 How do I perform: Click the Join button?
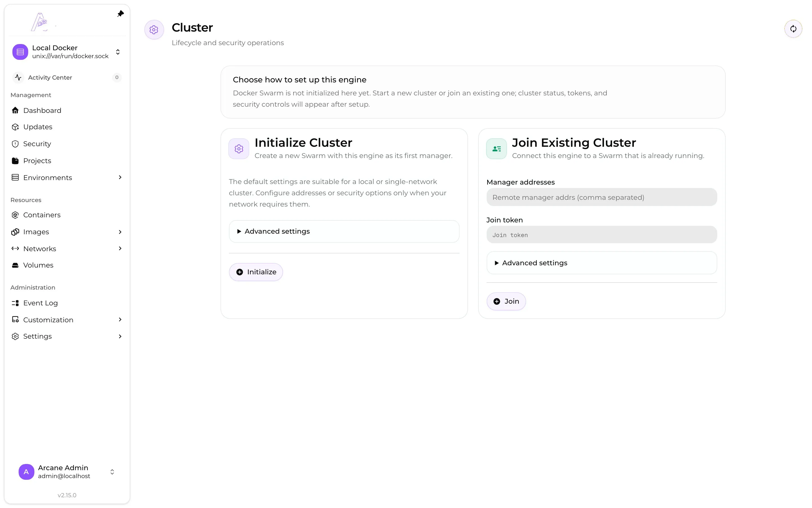pyautogui.click(x=506, y=301)
